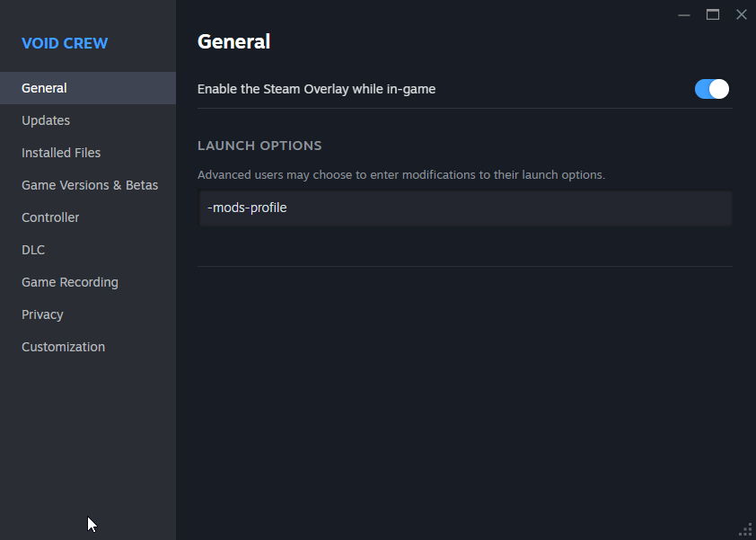Viewport: 756px width, 540px height.
Task: Go to Installed Files settings
Action: [61, 153]
